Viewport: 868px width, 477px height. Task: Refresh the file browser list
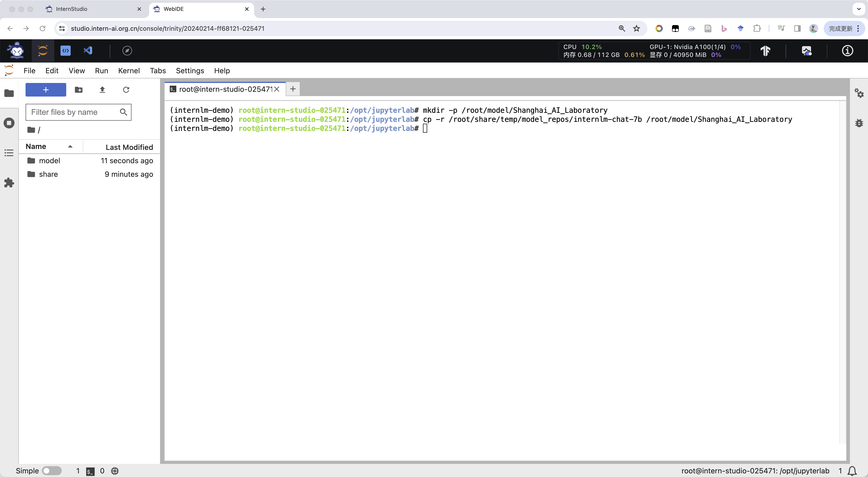(126, 90)
